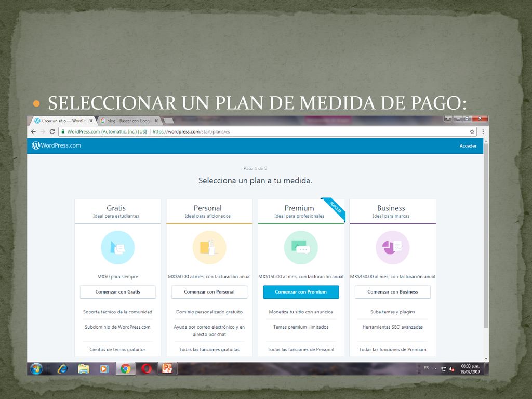Click 'Temas premium ilimitados' text
Screen dimensions: 532x399
click(301, 327)
